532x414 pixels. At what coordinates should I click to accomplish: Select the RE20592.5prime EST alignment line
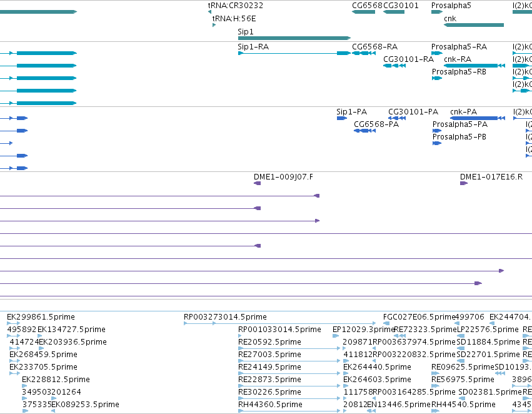coord(289,348)
